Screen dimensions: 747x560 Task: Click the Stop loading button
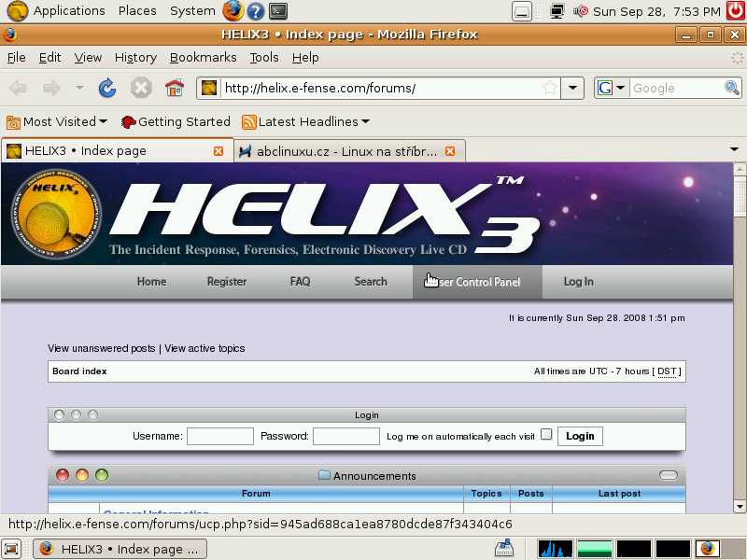tap(141, 88)
